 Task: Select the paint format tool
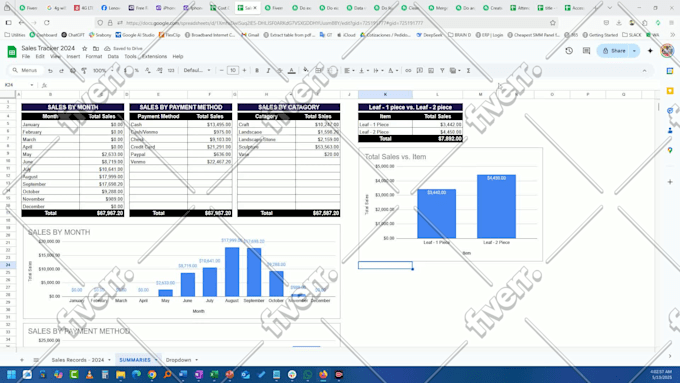click(84, 70)
